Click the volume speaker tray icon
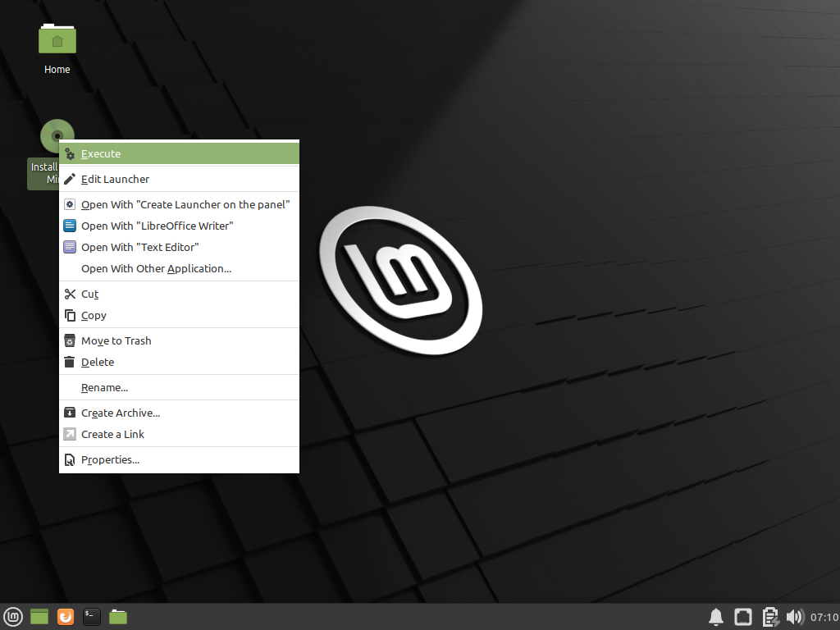This screenshot has width=840, height=630. tap(795, 617)
